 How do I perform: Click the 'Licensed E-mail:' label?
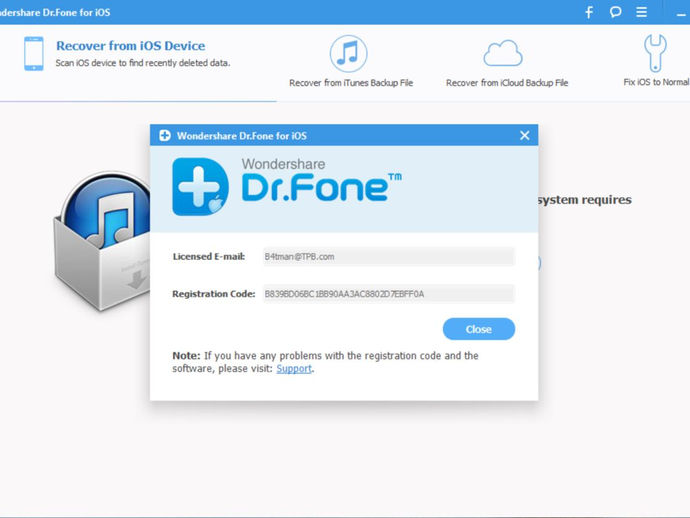point(209,257)
